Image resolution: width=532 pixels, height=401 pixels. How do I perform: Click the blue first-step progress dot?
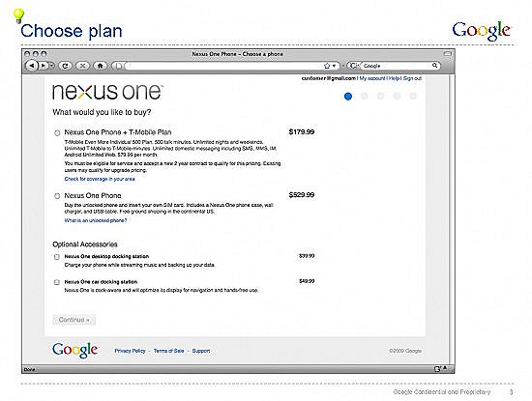coord(348,97)
